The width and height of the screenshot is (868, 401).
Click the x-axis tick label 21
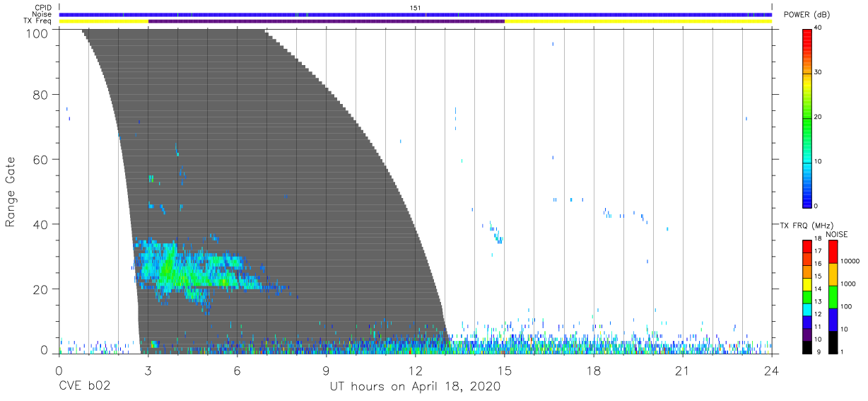click(683, 371)
